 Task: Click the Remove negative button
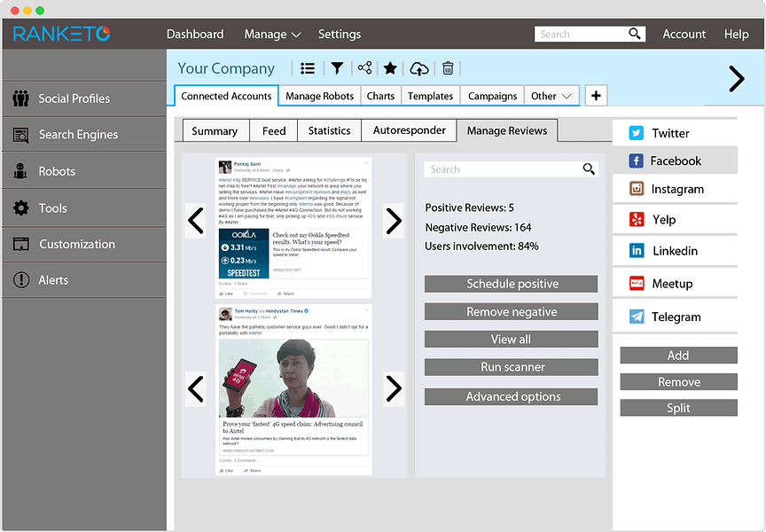click(x=511, y=312)
